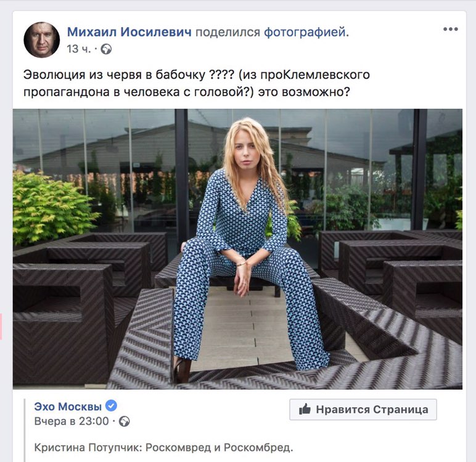This screenshot has width=476, height=462.
Task: Like the page with "Нравится Страница" button
Action: 363,410
